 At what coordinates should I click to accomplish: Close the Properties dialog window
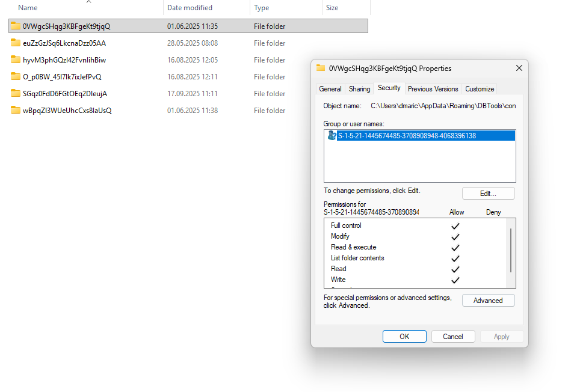tap(519, 69)
